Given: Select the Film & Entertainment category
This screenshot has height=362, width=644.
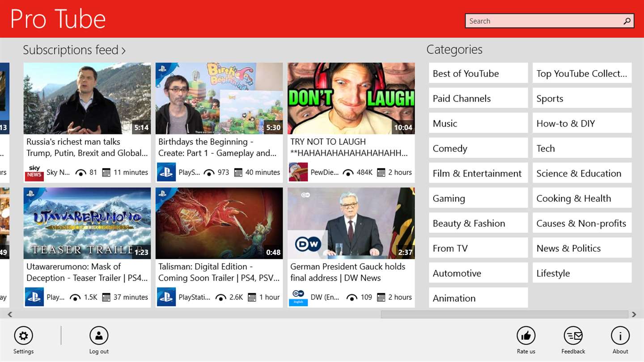Looking at the screenshot, I should click(x=479, y=173).
